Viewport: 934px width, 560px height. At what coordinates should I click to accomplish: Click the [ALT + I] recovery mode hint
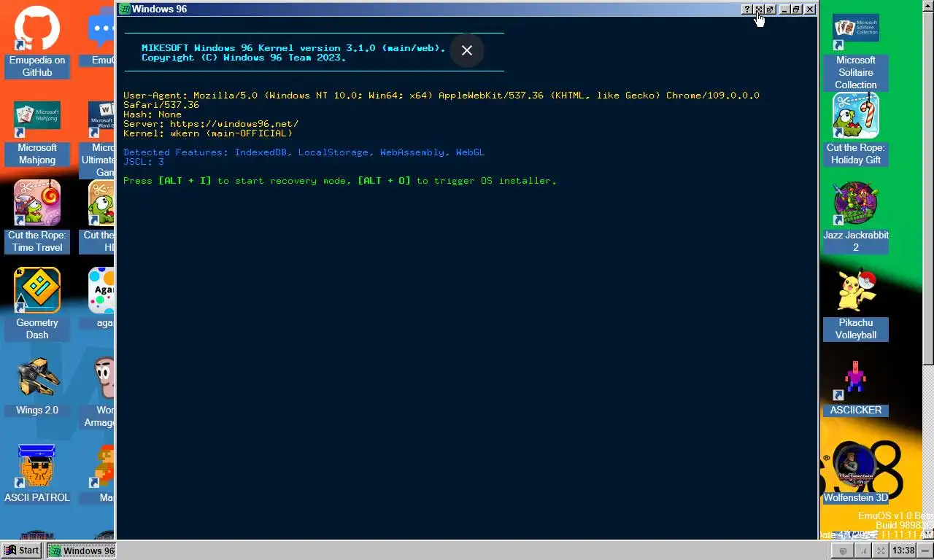point(185,181)
